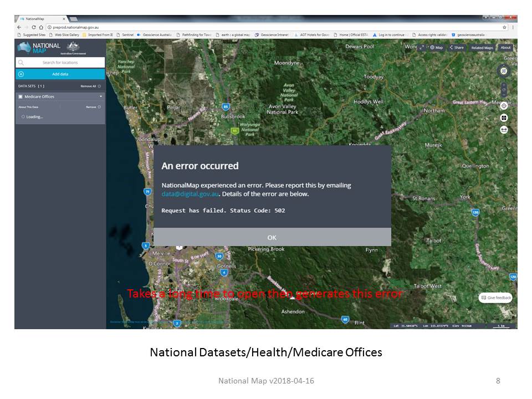Open geoscienceaustralia bookmark
532x399 pixels.
[x=469, y=34]
